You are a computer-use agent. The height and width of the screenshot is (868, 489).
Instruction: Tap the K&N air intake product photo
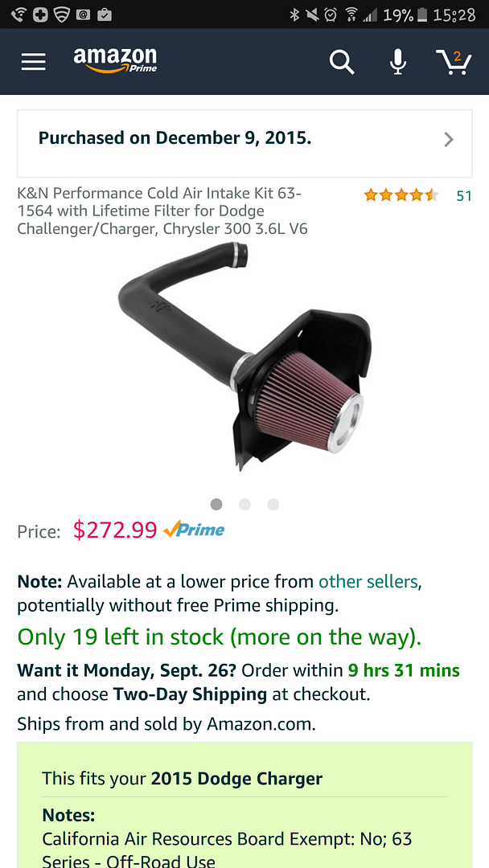point(244,356)
